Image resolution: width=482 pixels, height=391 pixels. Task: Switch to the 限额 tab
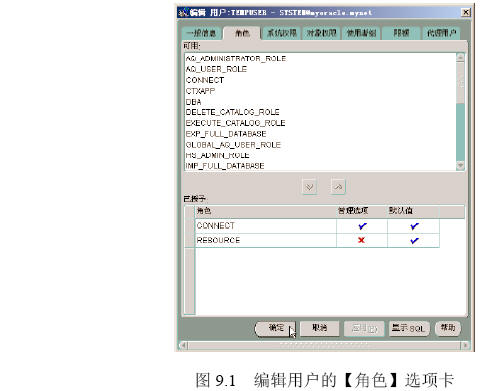401,33
